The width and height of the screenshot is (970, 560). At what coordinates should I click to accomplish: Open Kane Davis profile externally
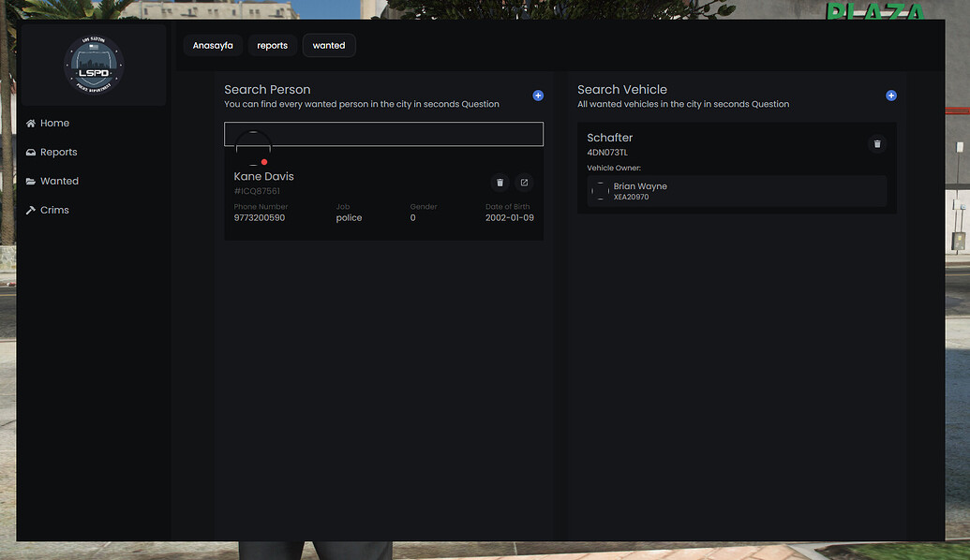point(524,183)
